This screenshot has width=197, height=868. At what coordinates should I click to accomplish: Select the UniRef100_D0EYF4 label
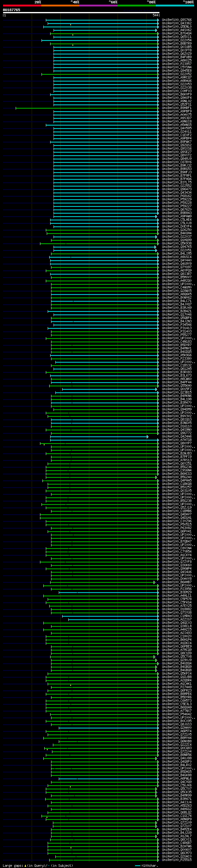pyautogui.click(x=176, y=226)
